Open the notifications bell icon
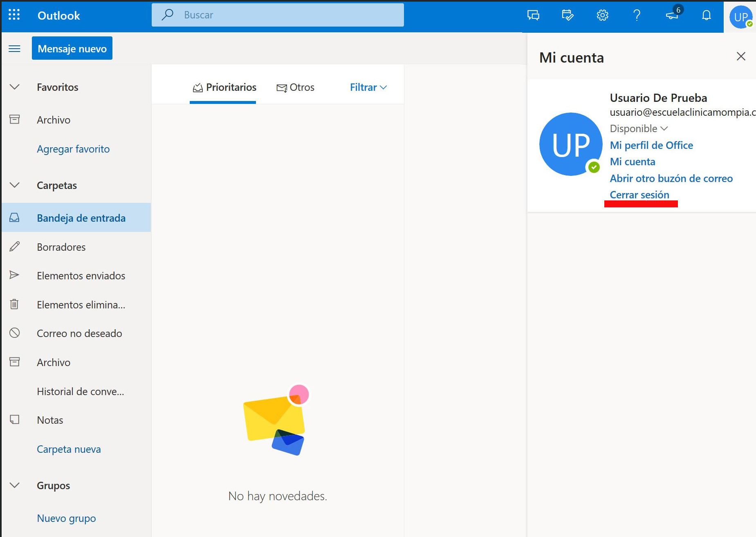This screenshot has width=756, height=537. click(x=706, y=16)
